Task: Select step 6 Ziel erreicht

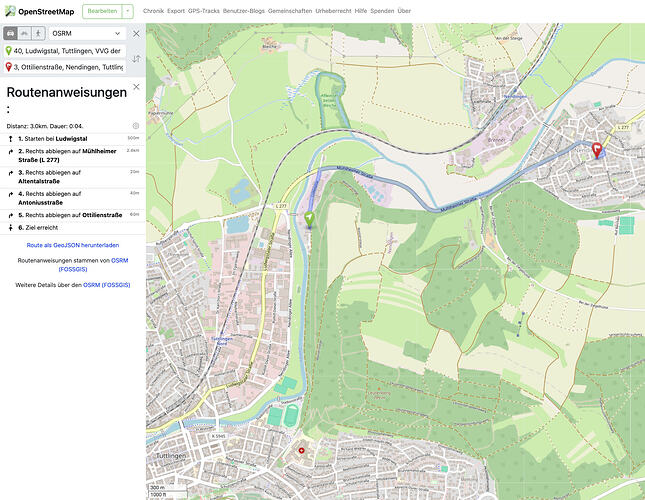Action: pyautogui.click(x=72, y=228)
